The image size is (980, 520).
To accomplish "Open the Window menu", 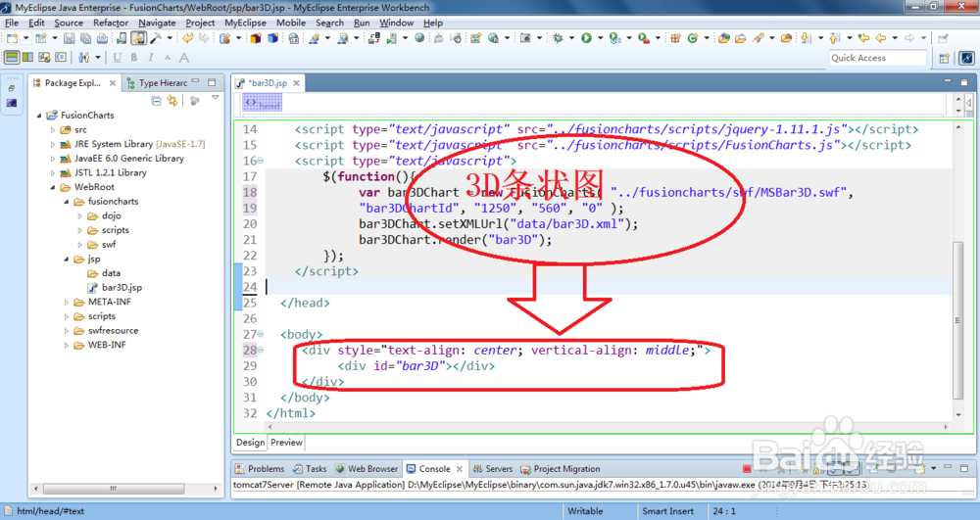I will [396, 24].
